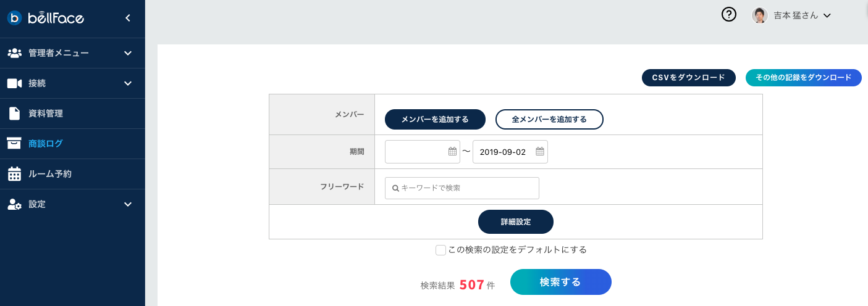Focus the キーワードで検索 free word field
Screen dimensions: 868x306
coord(468,188)
